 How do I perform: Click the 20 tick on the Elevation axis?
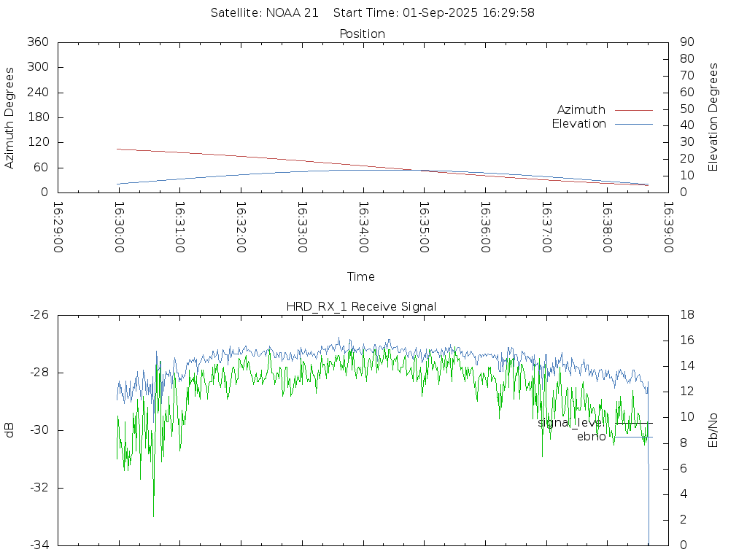pos(687,159)
